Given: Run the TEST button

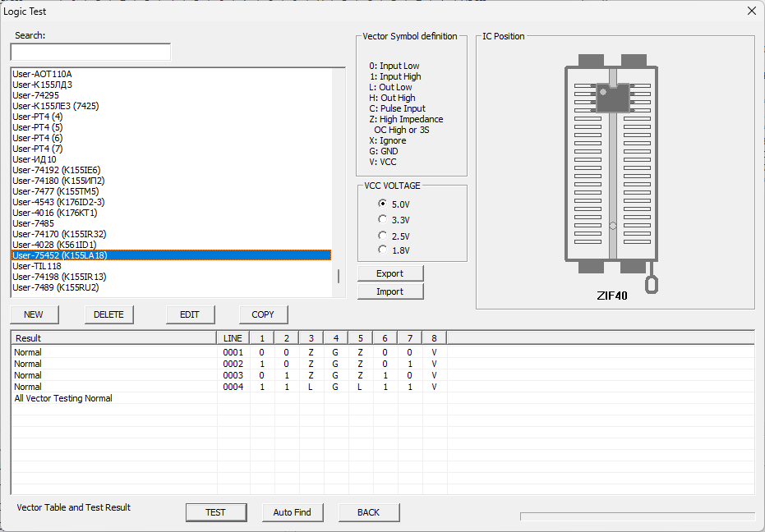Looking at the screenshot, I should [x=215, y=512].
